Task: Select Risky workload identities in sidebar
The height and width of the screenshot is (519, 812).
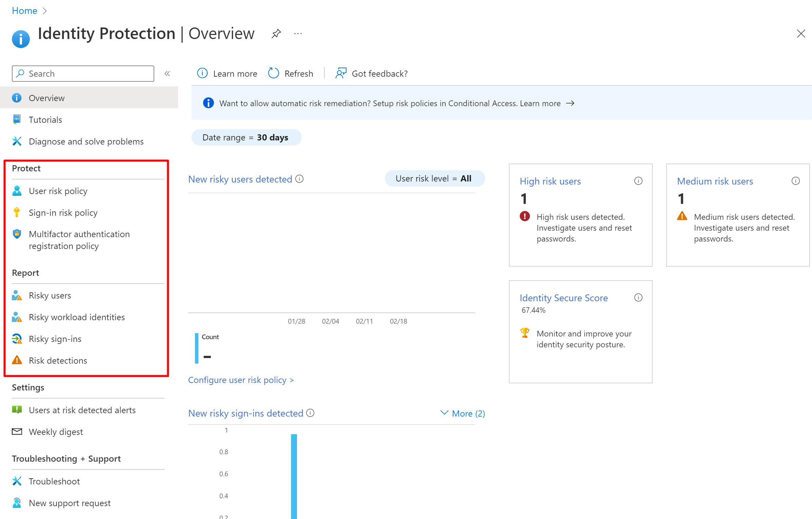Action: tap(77, 317)
